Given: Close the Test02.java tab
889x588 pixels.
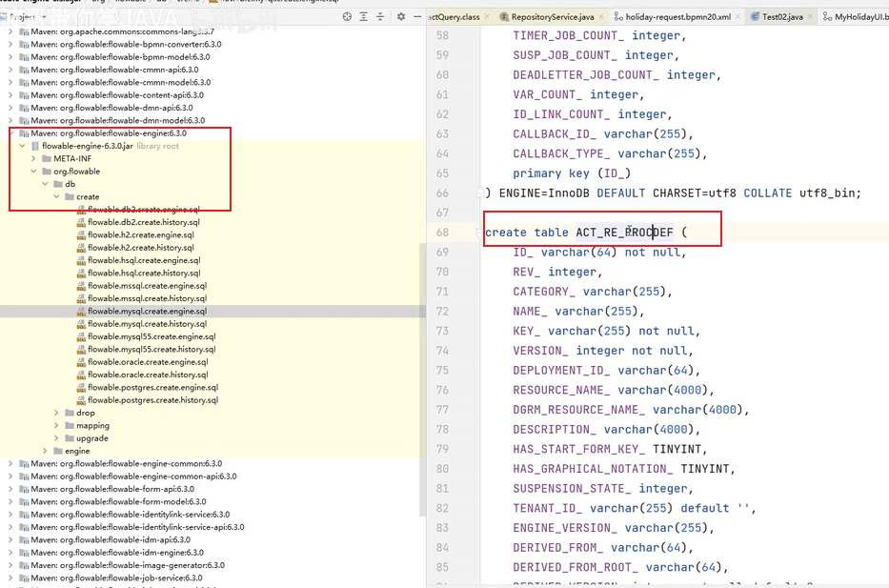Looking at the screenshot, I should point(810,17).
